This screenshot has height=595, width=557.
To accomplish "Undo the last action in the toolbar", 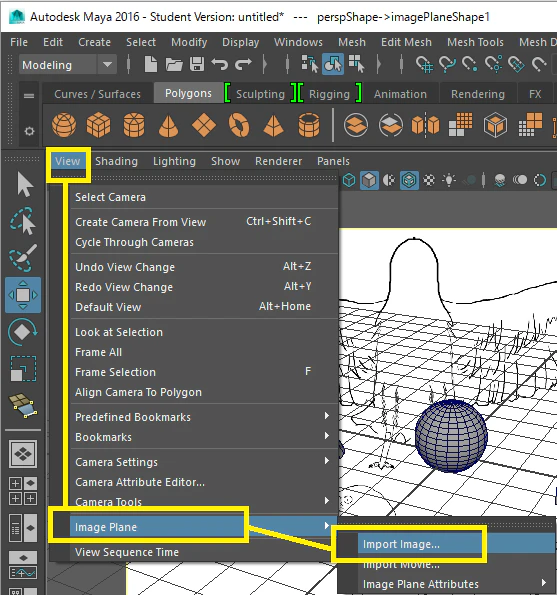I will click(x=220, y=64).
